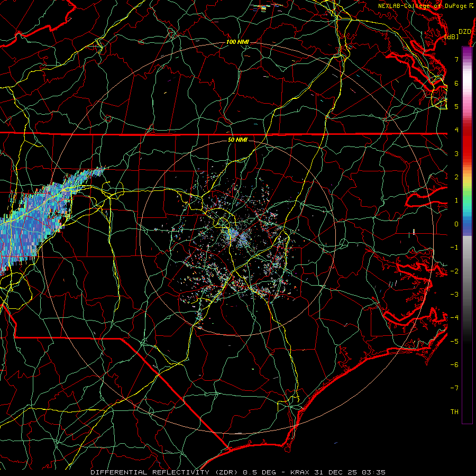Click the TH label at the color scale bottom
The width and height of the screenshot is (476, 476).
coord(454,412)
